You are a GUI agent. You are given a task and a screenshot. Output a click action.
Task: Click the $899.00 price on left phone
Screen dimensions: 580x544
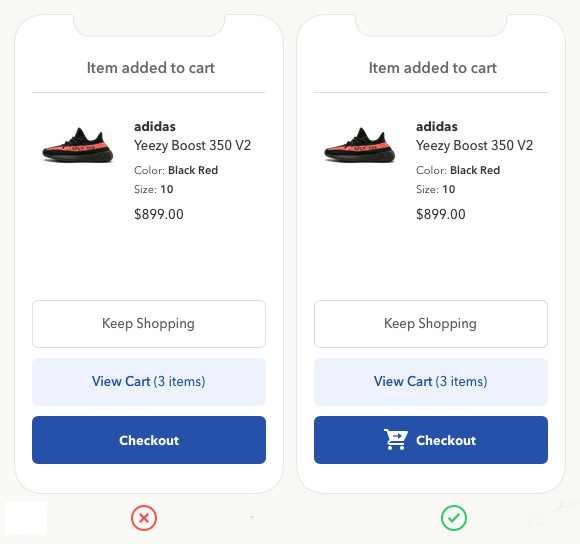159,214
